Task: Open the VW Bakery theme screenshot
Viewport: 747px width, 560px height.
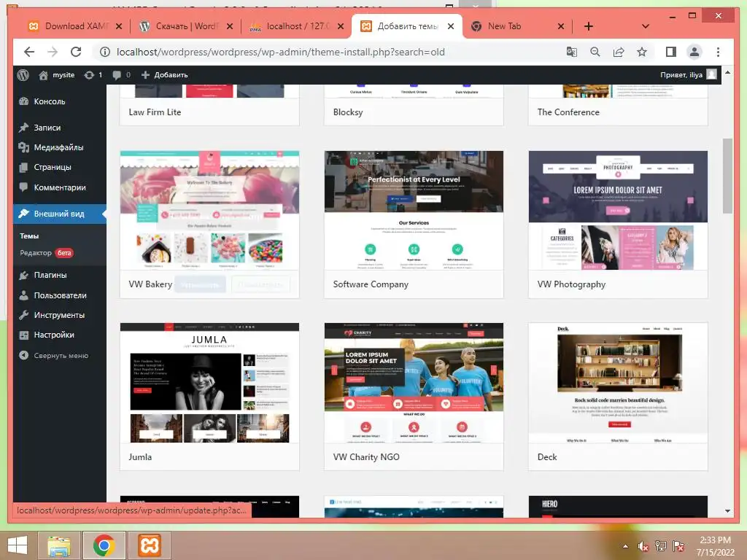Action: 209,210
